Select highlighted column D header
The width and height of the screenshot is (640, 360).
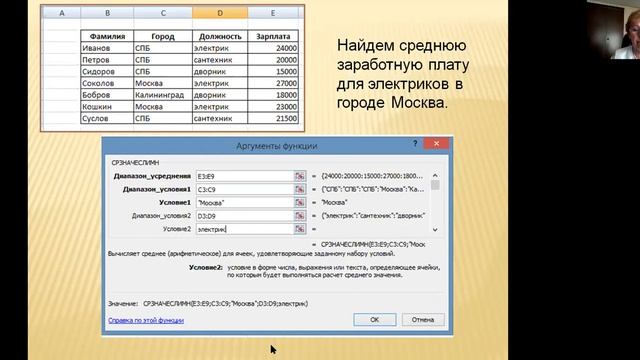click(220, 13)
